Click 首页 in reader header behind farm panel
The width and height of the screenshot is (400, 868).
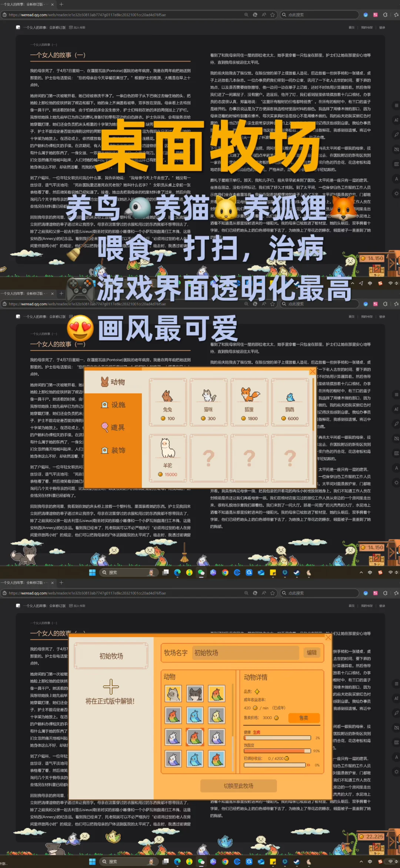[351, 606]
